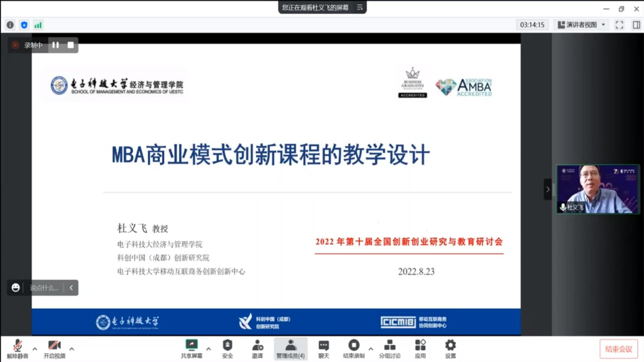This screenshot has width=644, height=362.
Task: Click the blue encryption shield icon
Action: click(24, 25)
